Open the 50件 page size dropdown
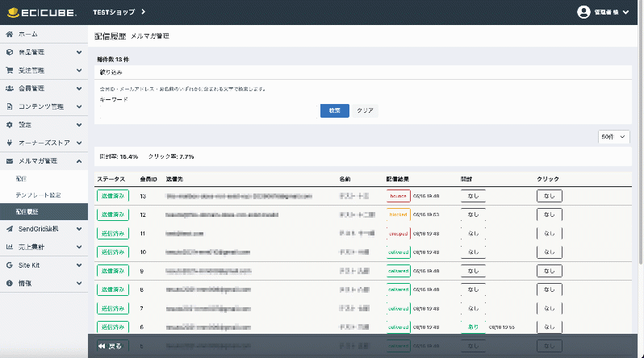This screenshot has width=644, height=358. (613, 137)
